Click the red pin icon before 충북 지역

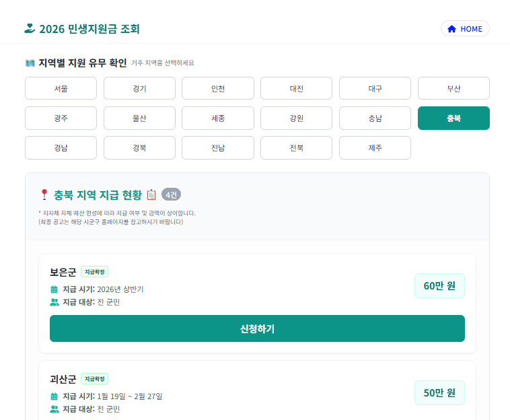44,195
